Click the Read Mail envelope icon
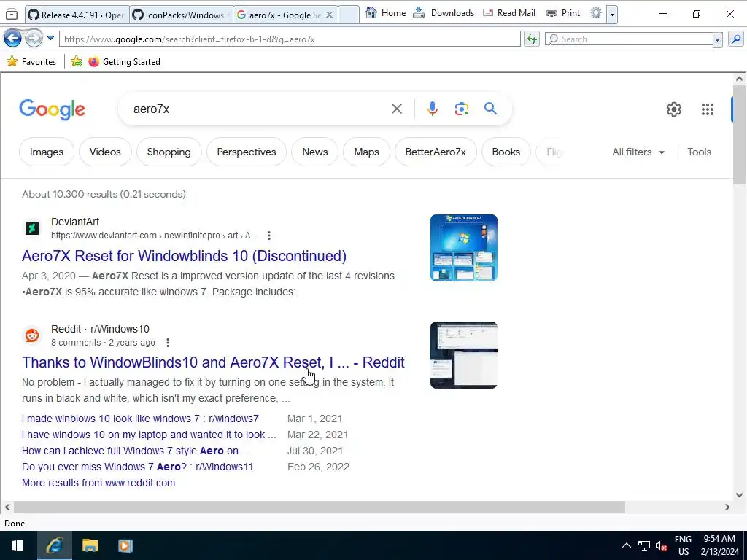 click(x=488, y=13)
